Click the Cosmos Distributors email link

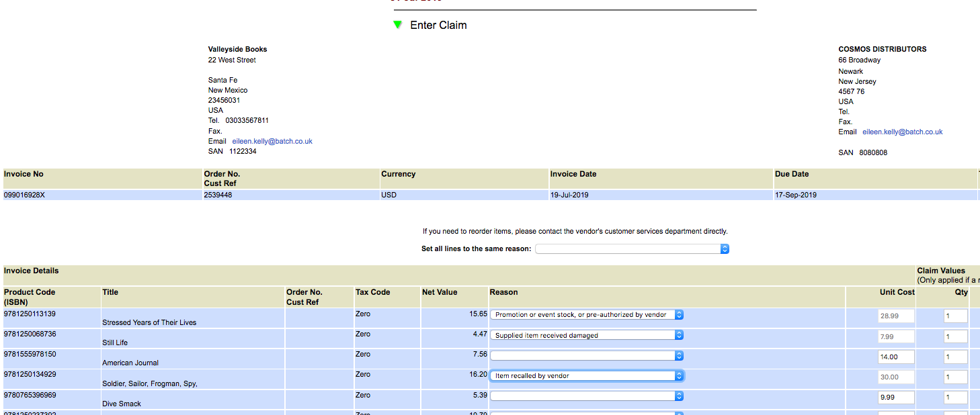click(x=903, y=132)
